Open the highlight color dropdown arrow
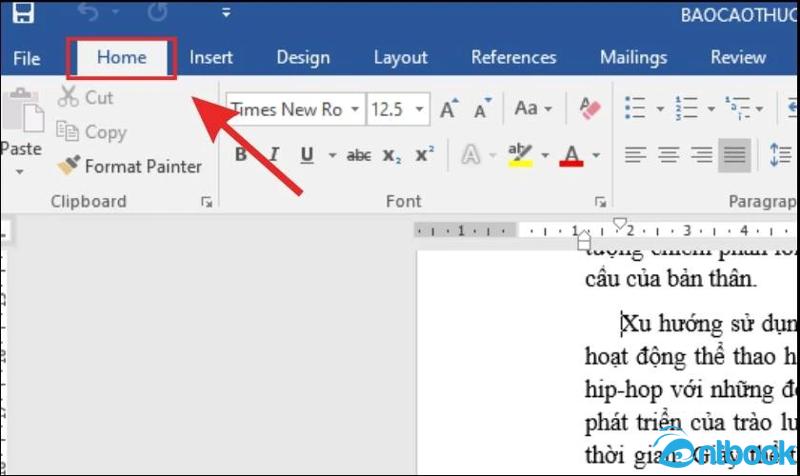 545,155
